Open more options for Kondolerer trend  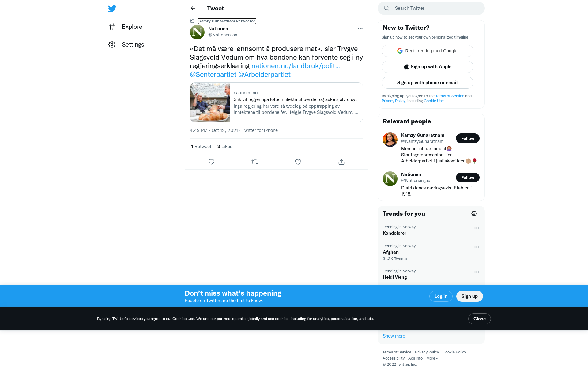(x=477, y=228)
